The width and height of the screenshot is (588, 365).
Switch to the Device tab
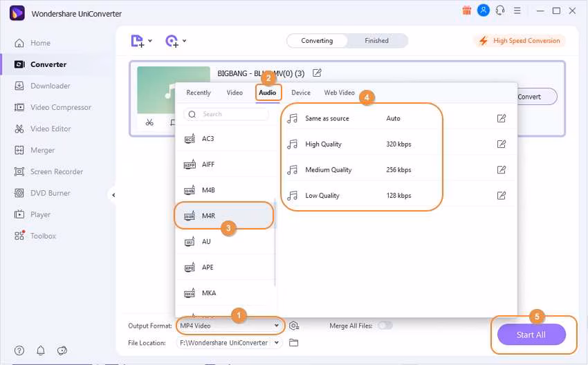click(301, 93)
